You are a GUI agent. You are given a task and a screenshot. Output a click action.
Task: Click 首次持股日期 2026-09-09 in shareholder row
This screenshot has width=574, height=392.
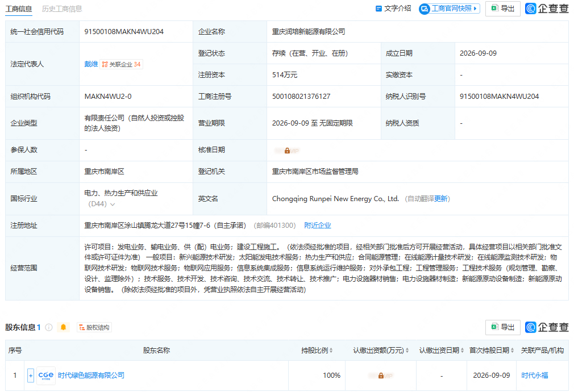tap(491, 376)
